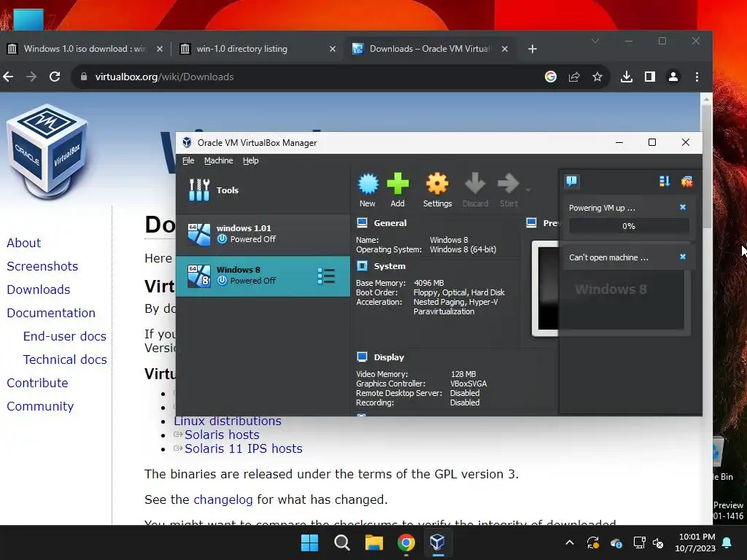
Task: Switch to win-1.0 directory listing tab
Action: pyautogui.click(x=242, y=49)
